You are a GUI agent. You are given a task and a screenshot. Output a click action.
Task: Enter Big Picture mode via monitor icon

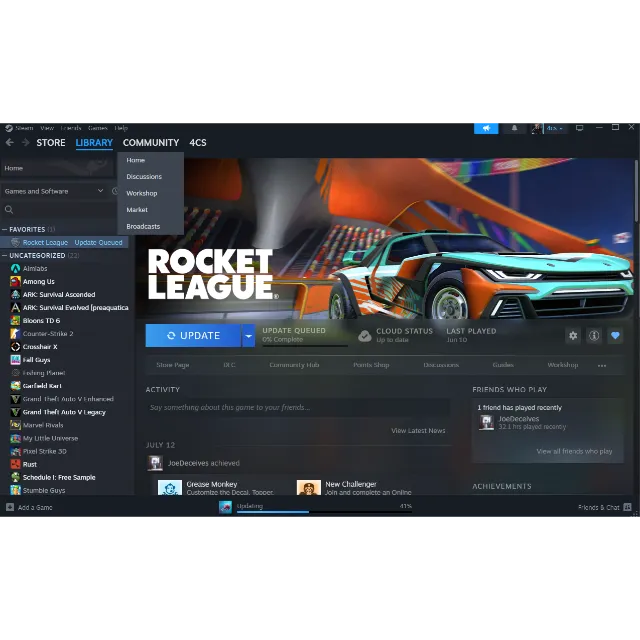tap(579, 128)
